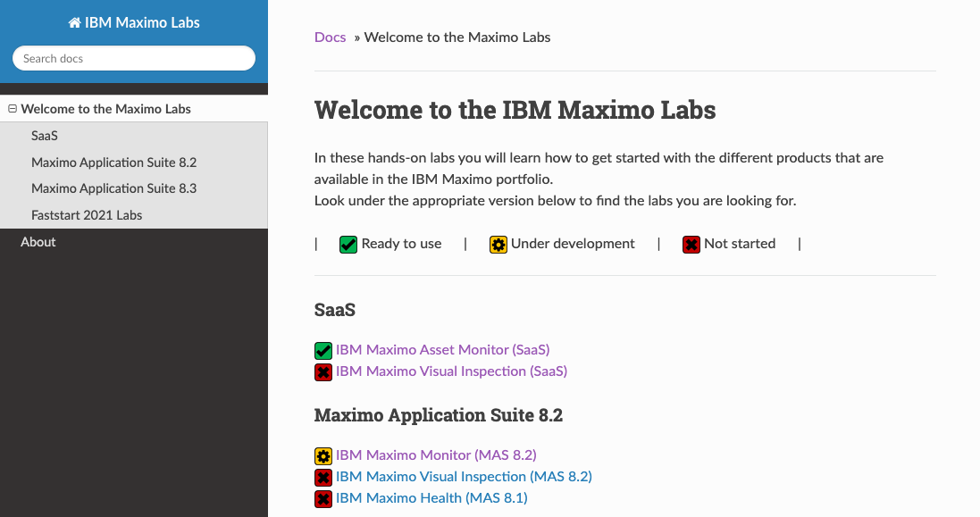Open Faststart 2021 Labs from the sidebar
Image resolution: width=980 pixels, height=517 pixels.
click(x=87, y=215)
